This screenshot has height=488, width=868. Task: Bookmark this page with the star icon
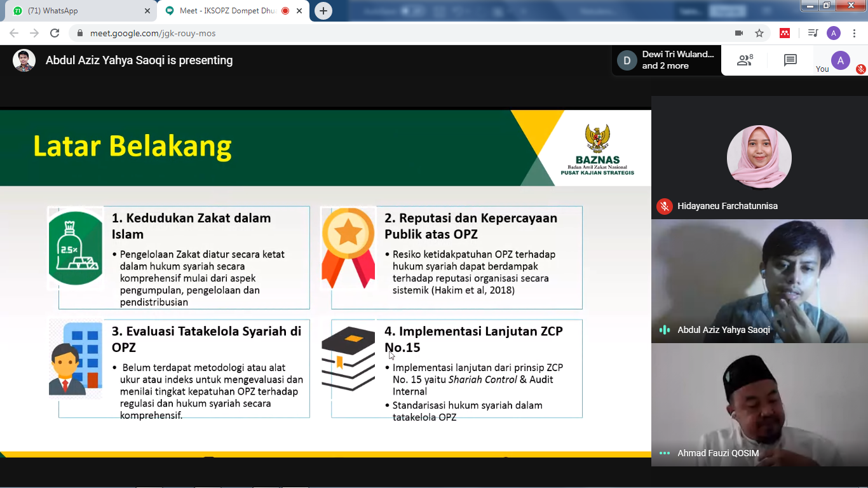pyautogui.click(x=759, y=33)
